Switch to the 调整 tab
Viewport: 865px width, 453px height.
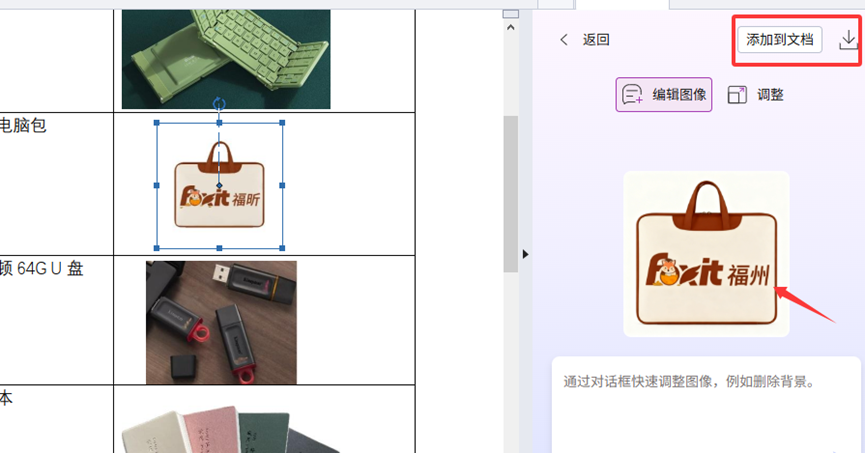click(x=756, y=95)
